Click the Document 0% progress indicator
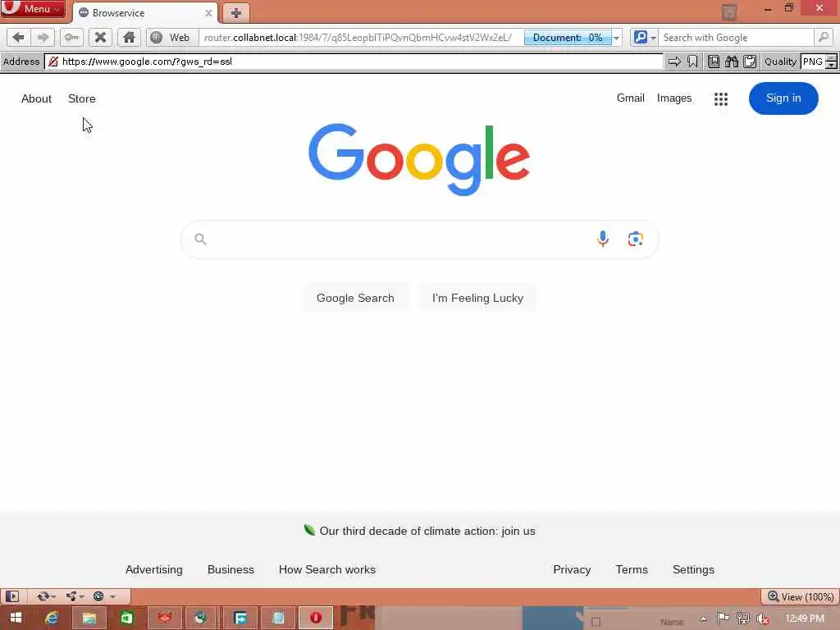 pyautogui.click(x=568, y=38)
